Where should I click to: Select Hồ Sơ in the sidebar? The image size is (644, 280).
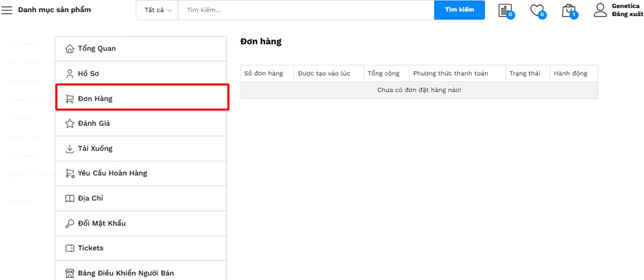pyautogui.click(x=89, y=74)
